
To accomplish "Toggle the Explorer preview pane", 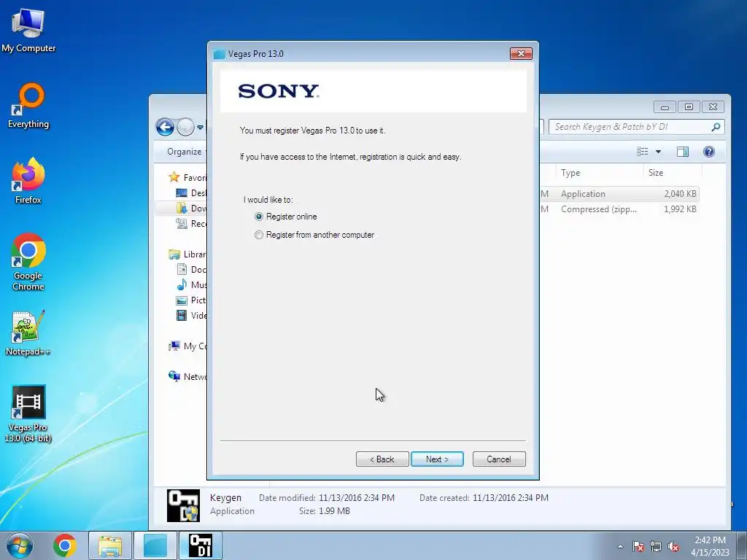I will (683, 152).
